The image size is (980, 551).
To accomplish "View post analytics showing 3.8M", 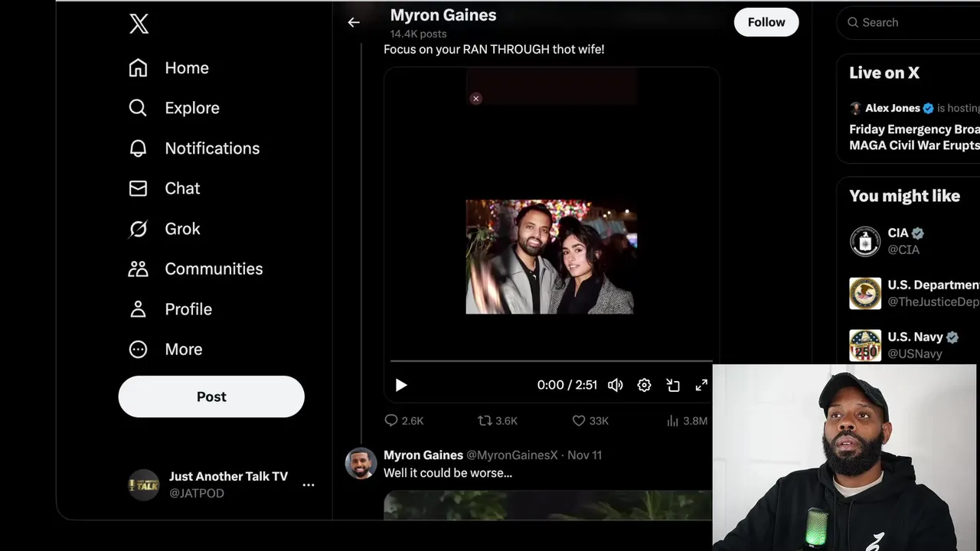I will [x=687, y=421].
